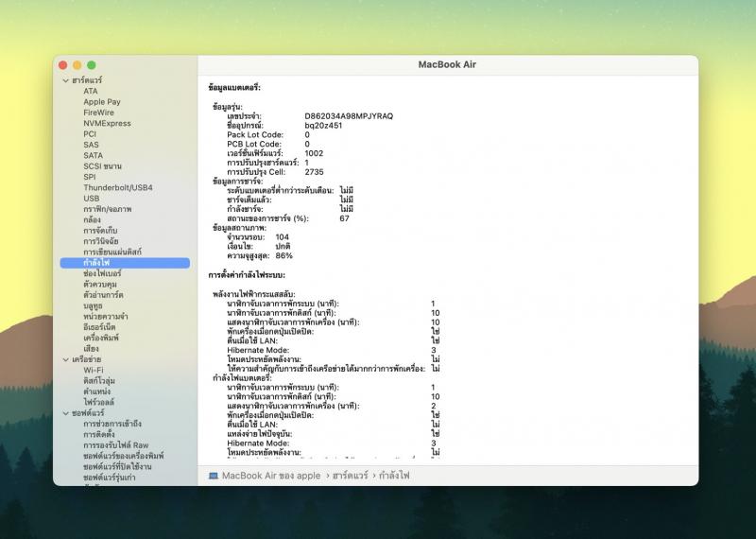Click the device name bq20z451
Image resolution: width=756 pixels, height=539 pixels.
(323, 126)
